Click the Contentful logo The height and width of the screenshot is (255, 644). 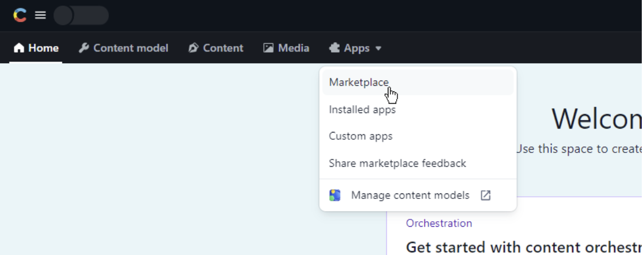(20, 16)
